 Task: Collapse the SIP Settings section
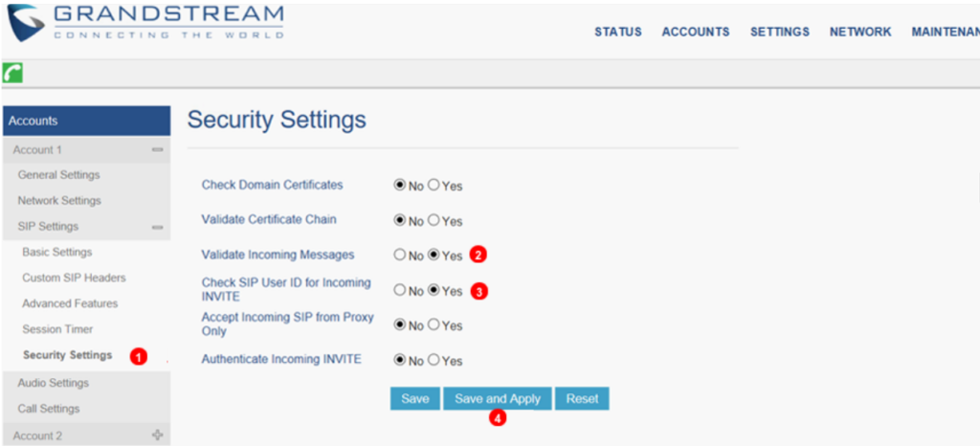tap(157, 227)
